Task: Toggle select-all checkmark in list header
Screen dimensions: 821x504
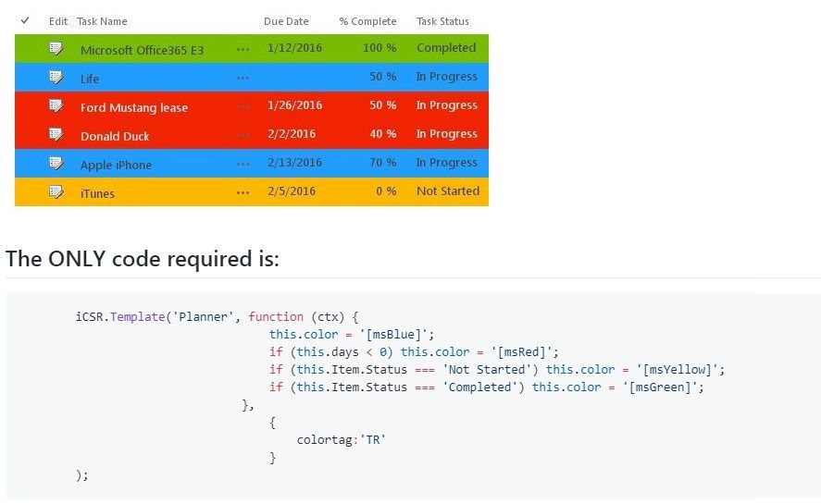Action: click(x=25, y=20)
